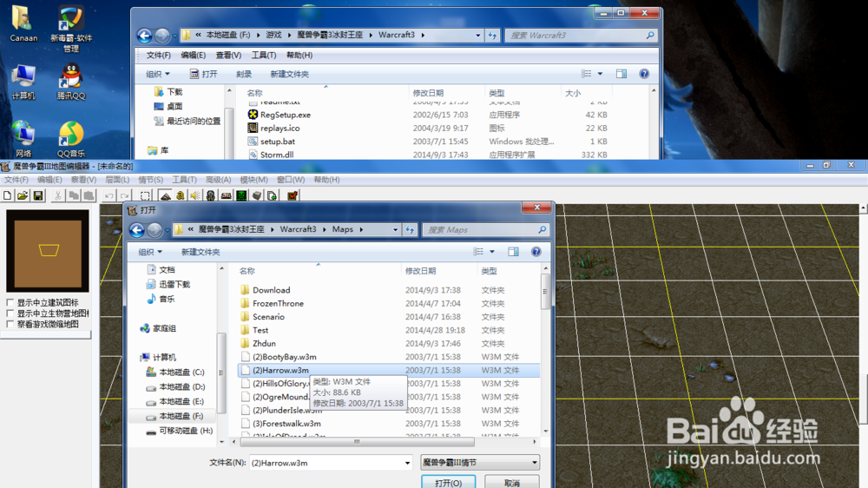868x488 pixels.
Task: Click the 打开(O) button in dialog
Action: (449, 483)
